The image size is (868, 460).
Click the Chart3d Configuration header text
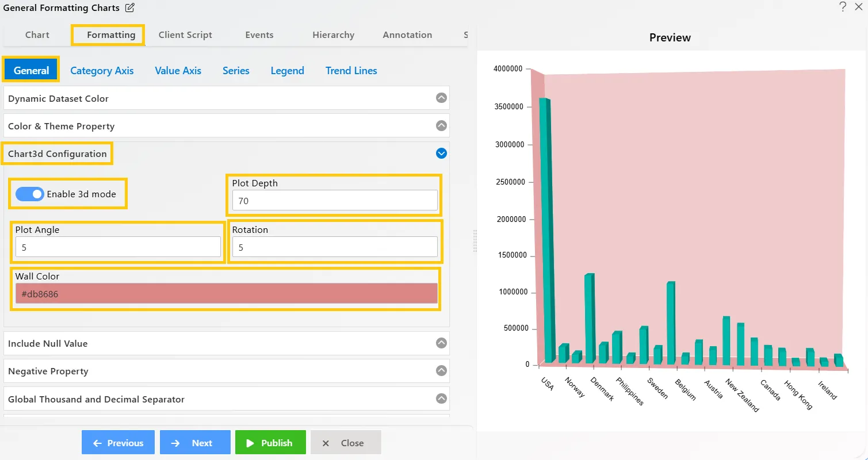58,154
